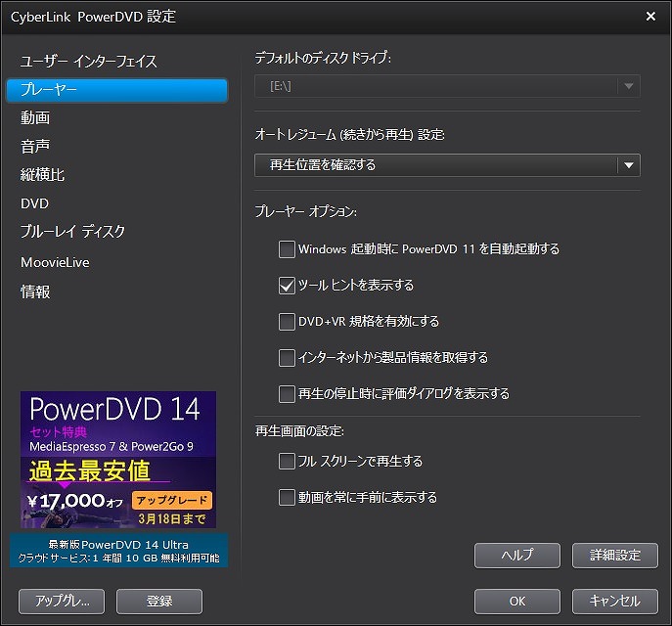672x626 pixels.
Task: Check 再生の停止時に評価ダイアログを表示する
Action: 287,394
